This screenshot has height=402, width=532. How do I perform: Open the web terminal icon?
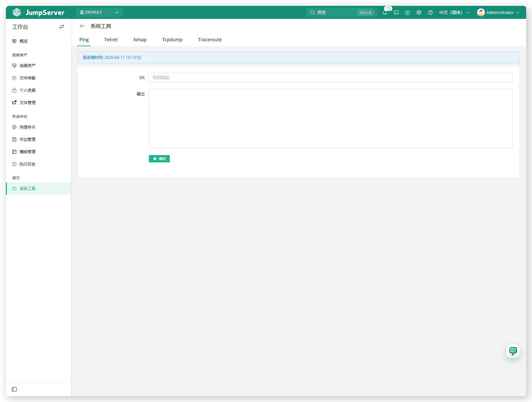(x=396, y=13)
